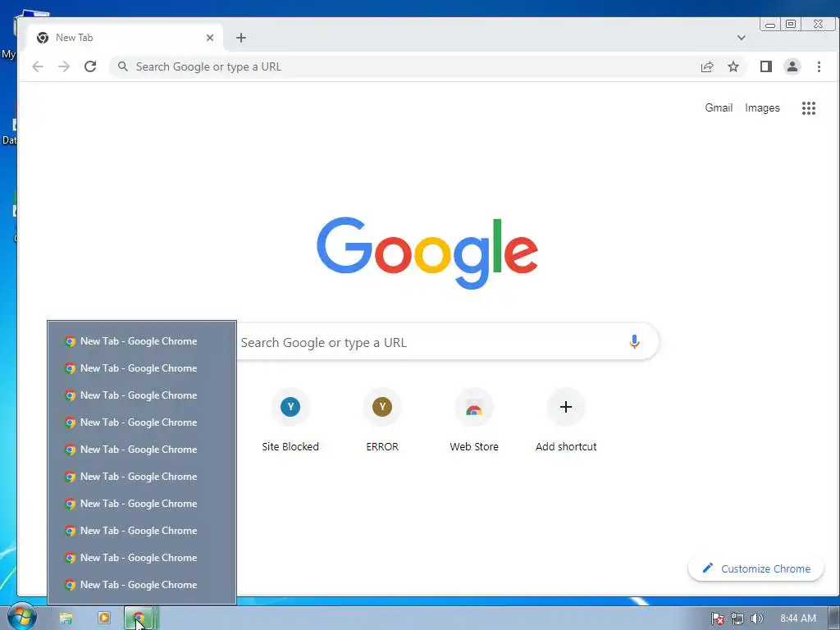Launch Windows Media Player from the taskbar
The height and width of the screenshot is (630, 840).
104,619
